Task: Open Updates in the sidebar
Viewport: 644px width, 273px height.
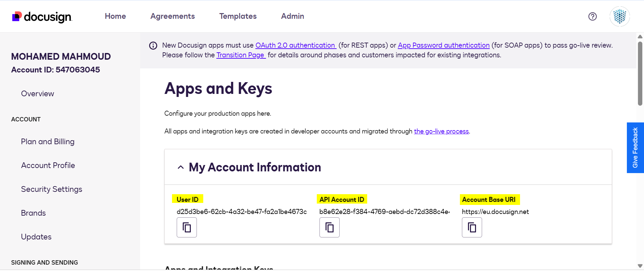Action: click(x=36, y=237)
